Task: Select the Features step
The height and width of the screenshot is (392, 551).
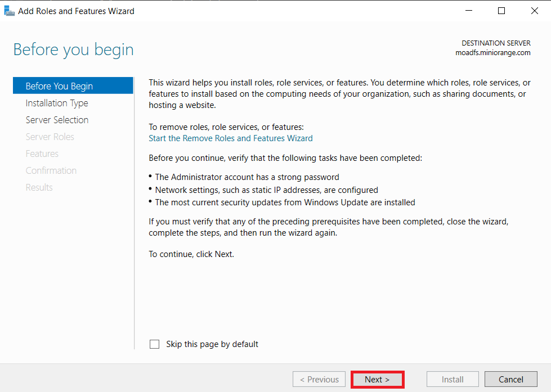Action: 42,153
